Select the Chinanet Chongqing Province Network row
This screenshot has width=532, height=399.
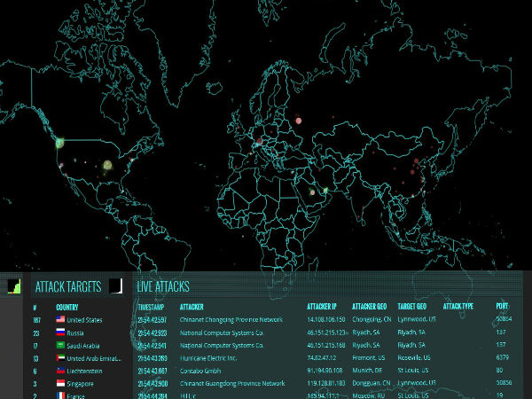tap(231, 320)
